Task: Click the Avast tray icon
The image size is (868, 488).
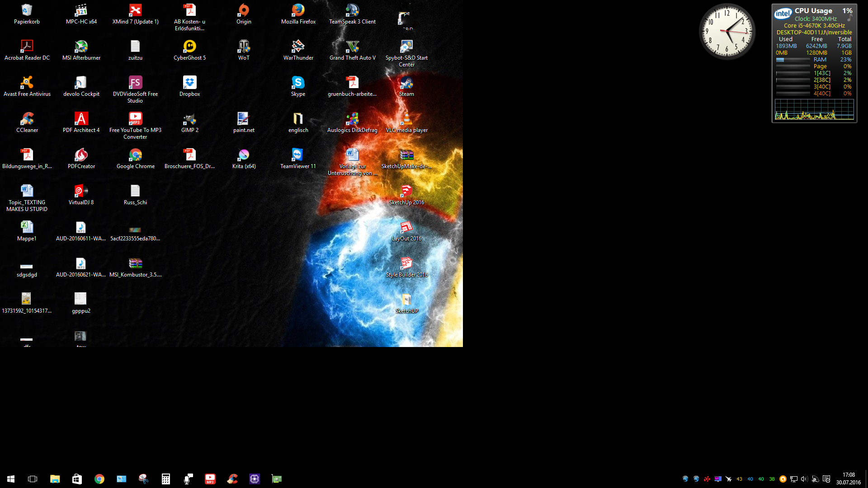Action: click(783, 479)
